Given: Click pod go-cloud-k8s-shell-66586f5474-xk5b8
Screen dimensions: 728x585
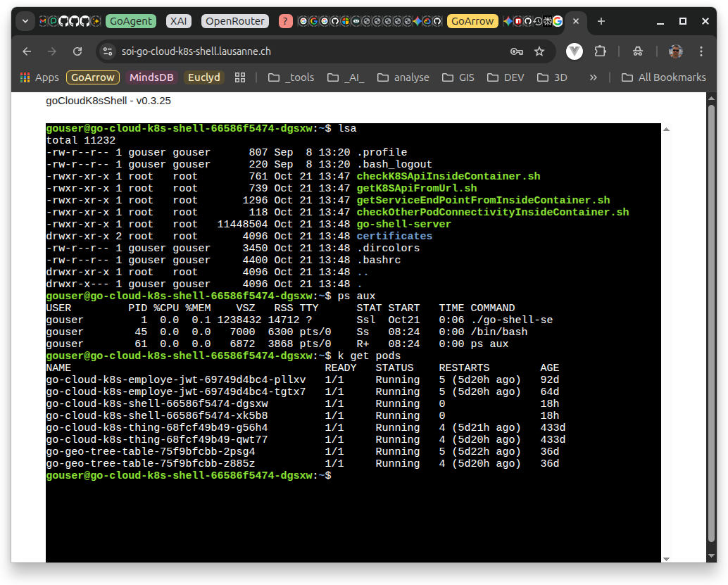Looking at the screenshot, I should pyautogui.click(x=156, y=416).
